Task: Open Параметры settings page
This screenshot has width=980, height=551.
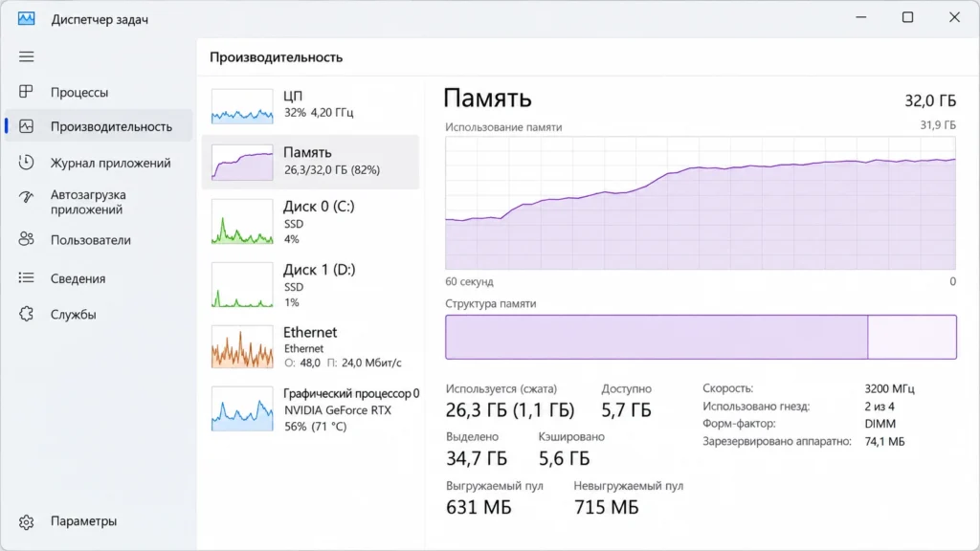Action: 99,521
